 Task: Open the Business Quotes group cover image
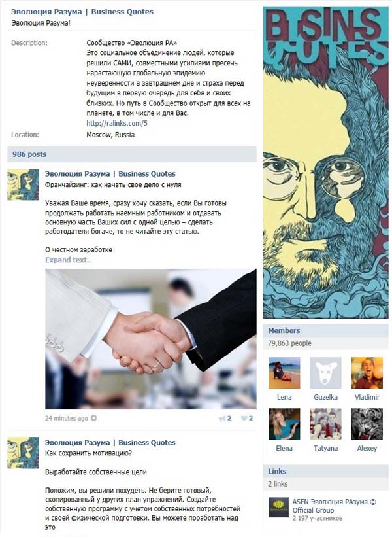325,163
